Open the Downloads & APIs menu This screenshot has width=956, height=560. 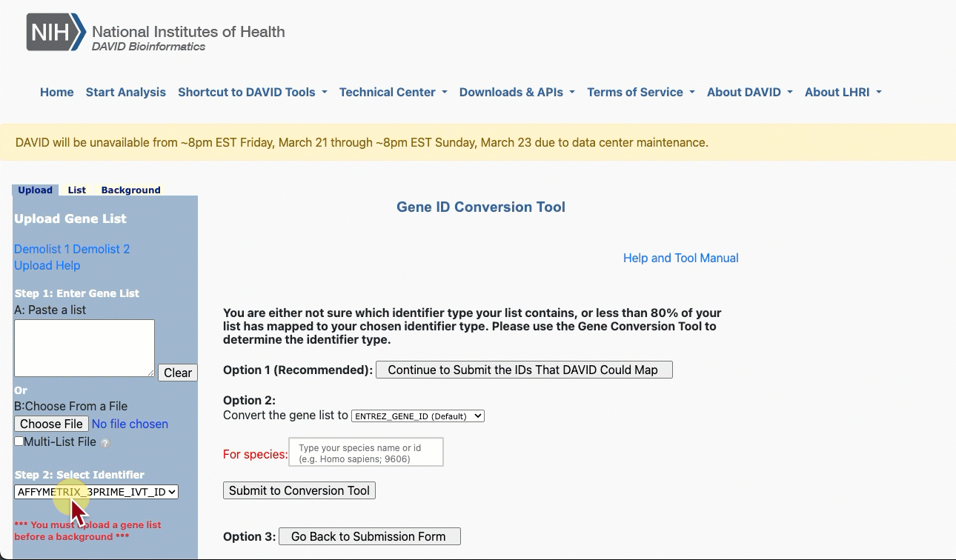tap(517, 93)
